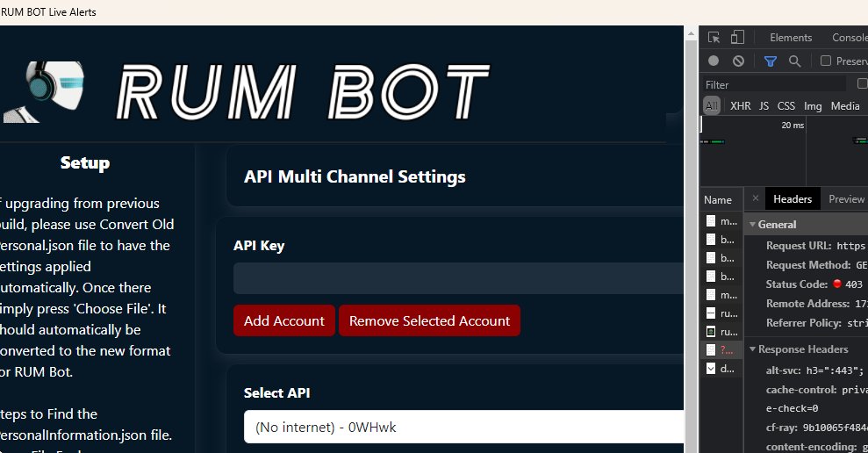
Task: Click Remove Selected Account button
Action: point(429,320)
